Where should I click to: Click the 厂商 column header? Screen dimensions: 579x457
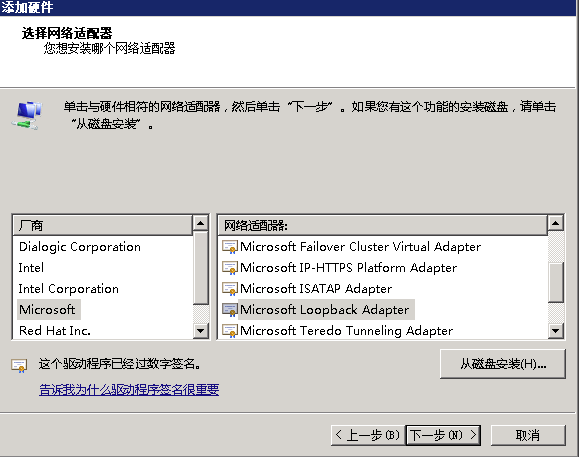(x=103, y=225)
